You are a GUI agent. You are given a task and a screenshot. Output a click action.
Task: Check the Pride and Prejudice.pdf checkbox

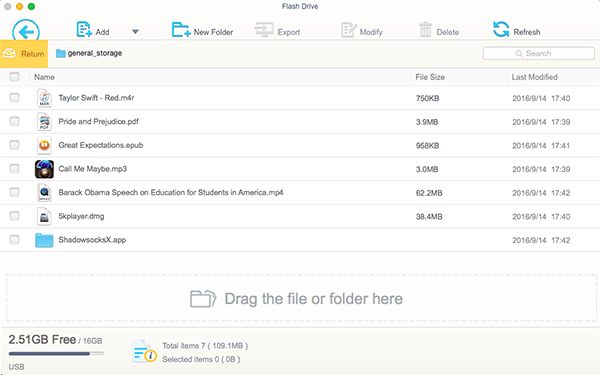15,122
